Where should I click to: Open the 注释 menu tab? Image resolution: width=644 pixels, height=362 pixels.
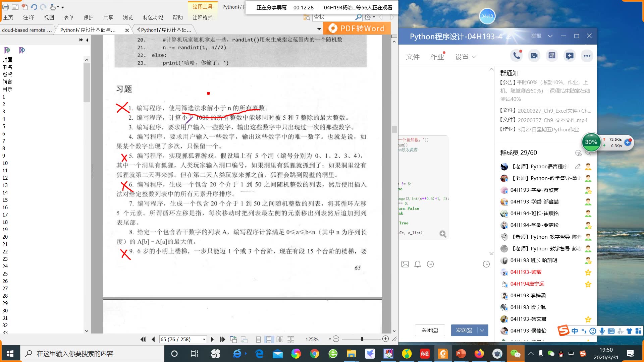[x=29, y=17]
